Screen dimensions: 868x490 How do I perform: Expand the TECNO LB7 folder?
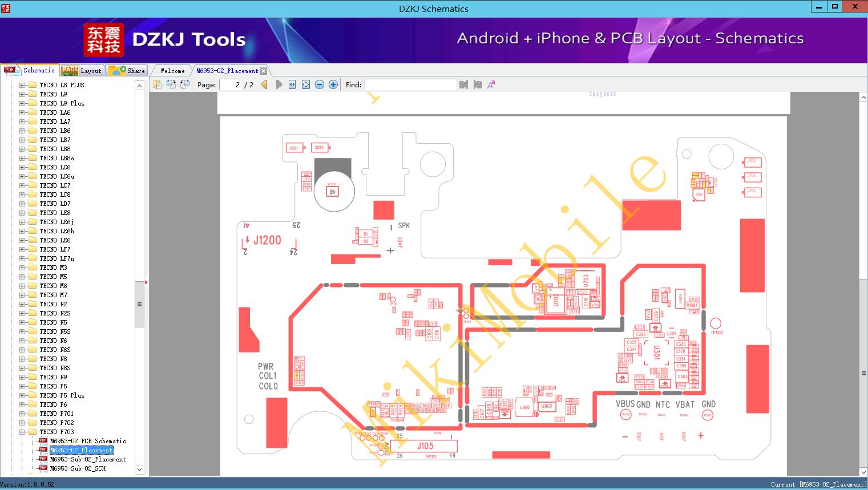[22, 140]
